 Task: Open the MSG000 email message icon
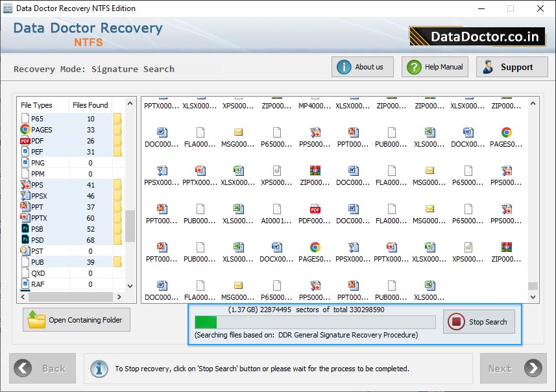coord(237,132)
